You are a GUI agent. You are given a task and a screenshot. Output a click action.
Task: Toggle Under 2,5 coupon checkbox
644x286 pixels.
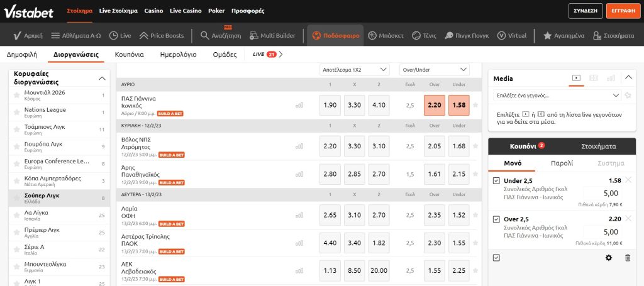click(496, 180)
